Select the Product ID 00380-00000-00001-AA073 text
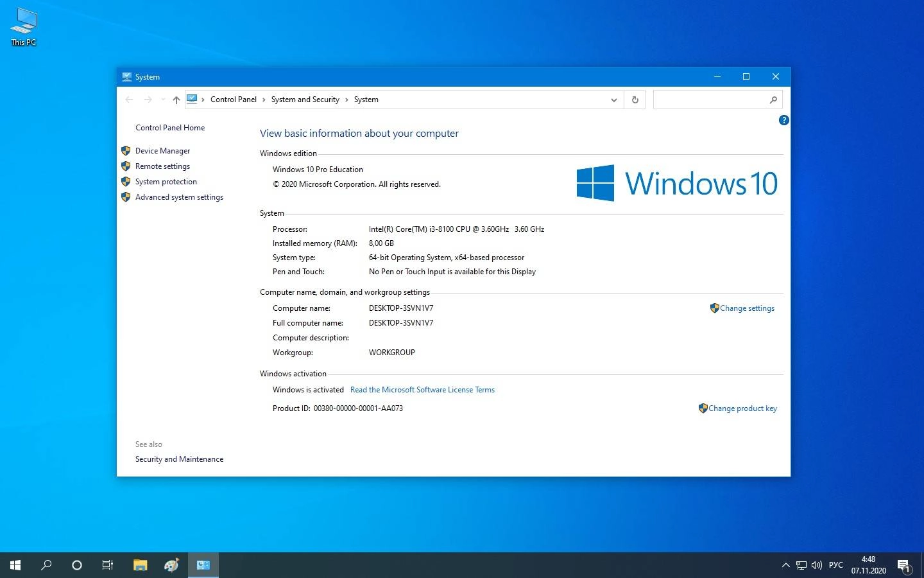924x578 pixels. [x=358, y=408]
